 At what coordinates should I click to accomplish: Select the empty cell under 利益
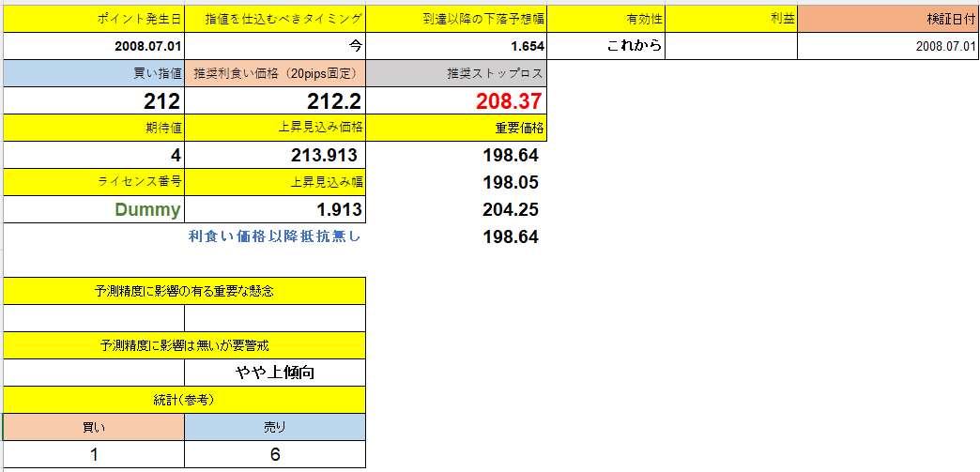(x=731, y=46)
